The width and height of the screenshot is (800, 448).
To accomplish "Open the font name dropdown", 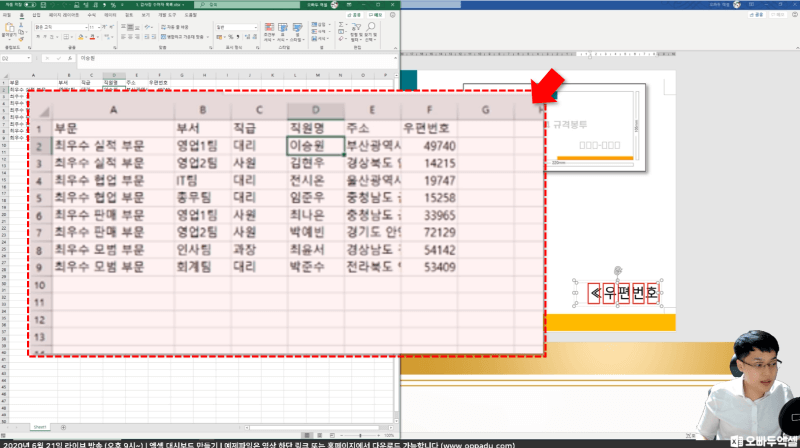I will click(87, 27).
